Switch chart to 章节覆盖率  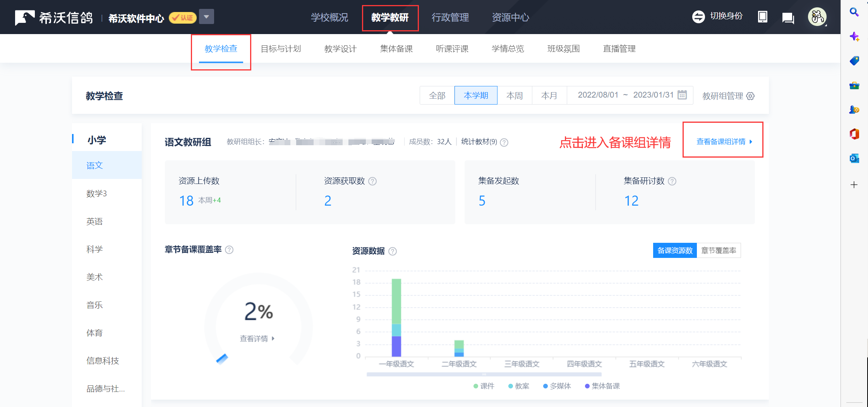pyautogui.click(x=719, y=251)
